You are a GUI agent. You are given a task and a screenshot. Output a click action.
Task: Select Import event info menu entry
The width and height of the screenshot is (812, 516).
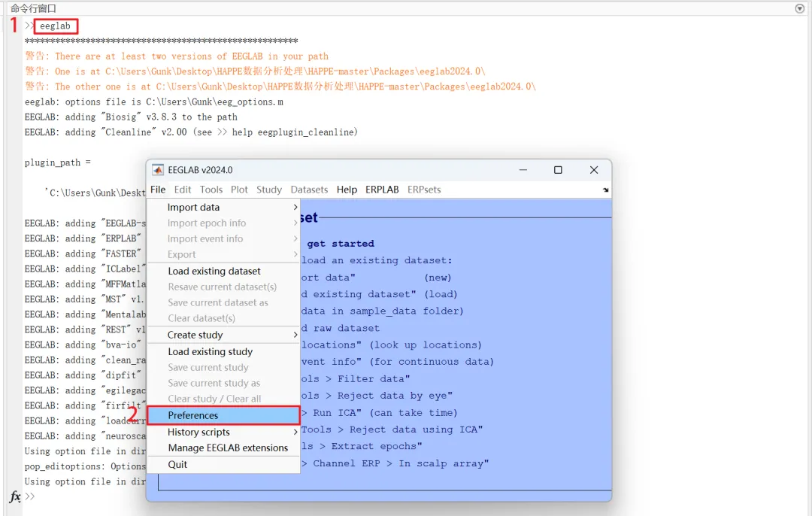[x=224, y=239]
